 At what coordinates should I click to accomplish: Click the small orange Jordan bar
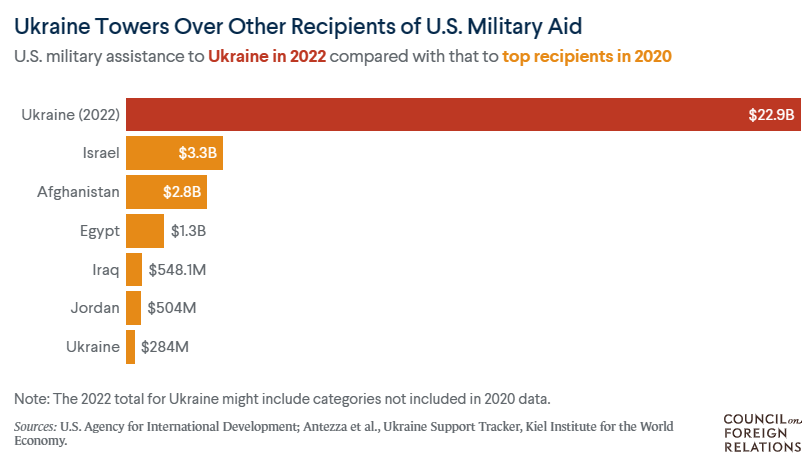(133, 308)
